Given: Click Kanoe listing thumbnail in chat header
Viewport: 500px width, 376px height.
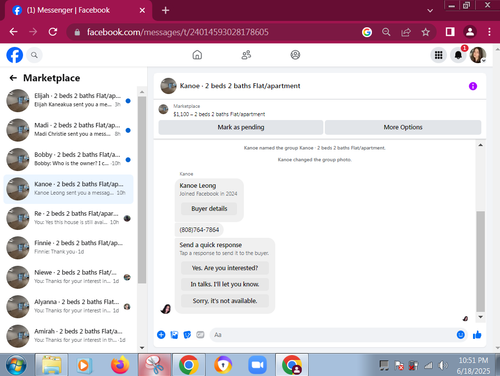Looking at the screenshot, I should click(168, 86).
